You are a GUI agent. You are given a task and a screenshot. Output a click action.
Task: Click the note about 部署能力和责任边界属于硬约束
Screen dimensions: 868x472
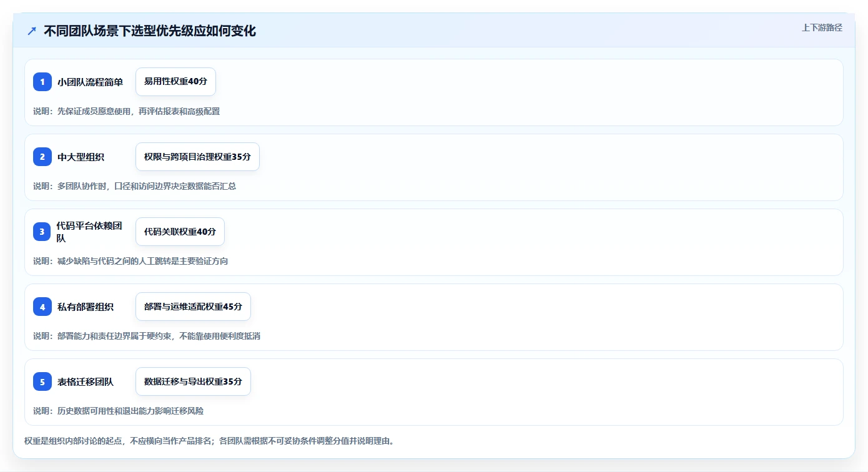[x=159, y=336]
